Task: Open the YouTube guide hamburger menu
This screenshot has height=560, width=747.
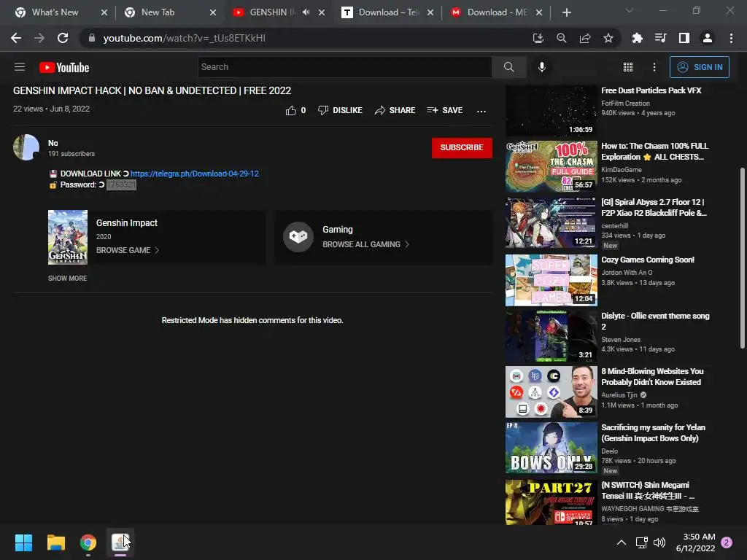Action: click(x=20, y=67)
